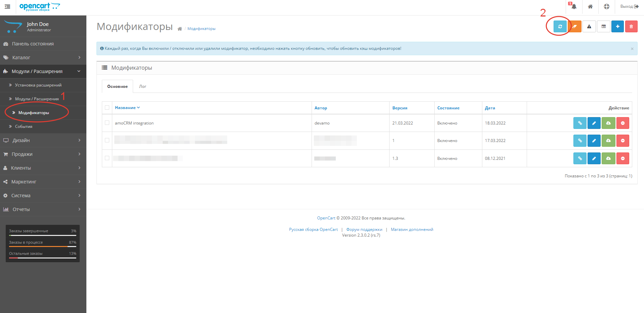Check the amoCRM integration row checkbox
The width and height of the screenshot is (644, 313).
click(107, 123)
